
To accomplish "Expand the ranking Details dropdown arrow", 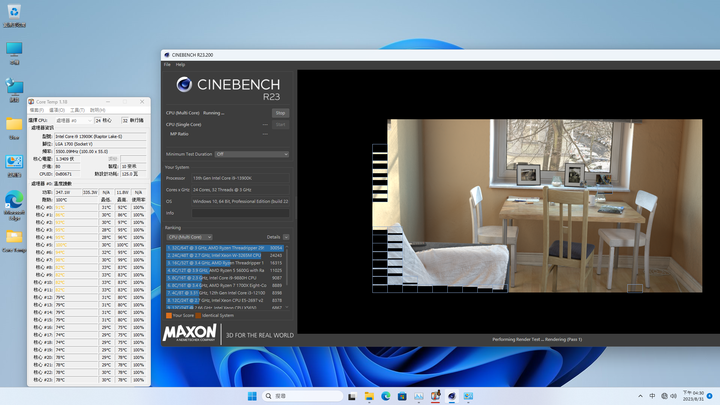I will [286, 237].
